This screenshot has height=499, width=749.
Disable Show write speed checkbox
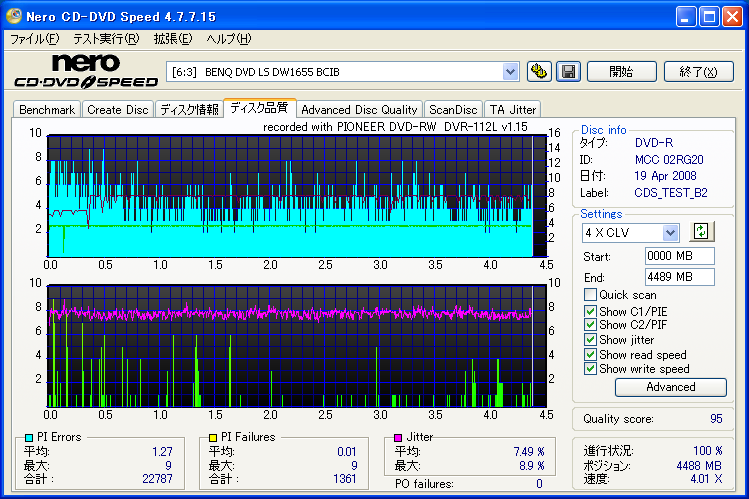coord(591,369)
